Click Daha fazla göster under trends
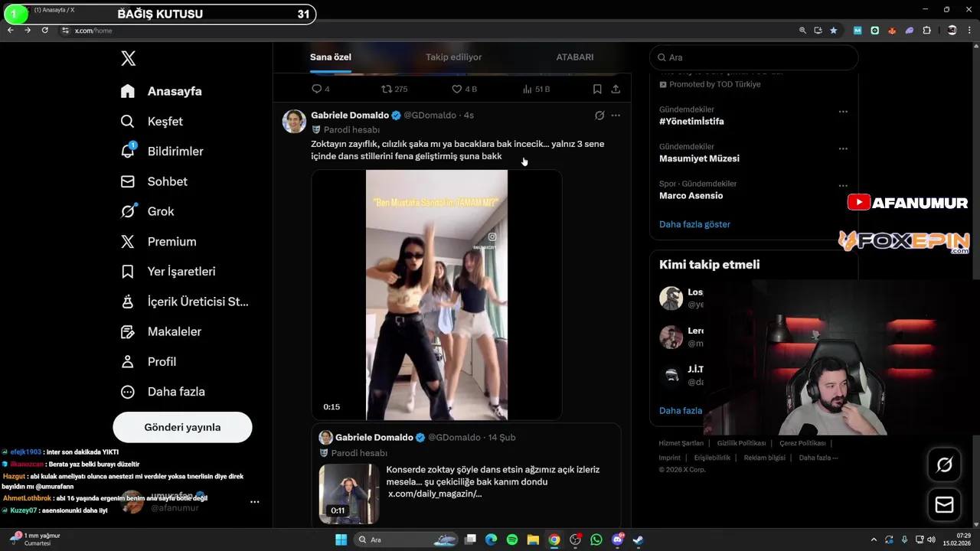 (694, 224)
